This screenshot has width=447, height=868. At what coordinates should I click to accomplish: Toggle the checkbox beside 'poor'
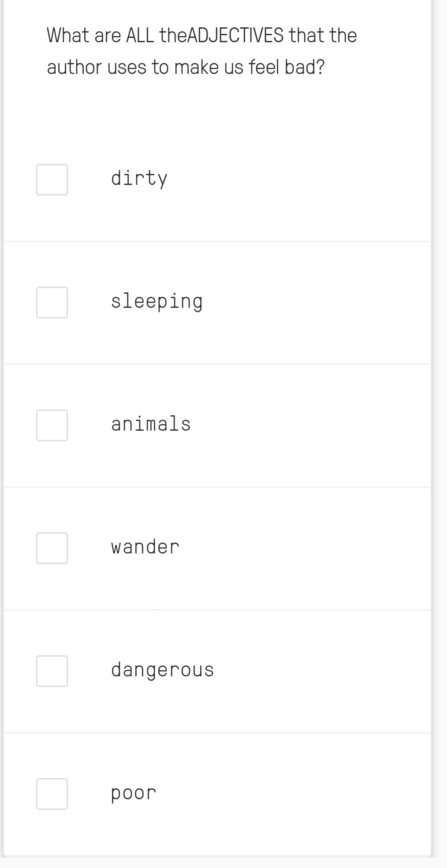52,794
